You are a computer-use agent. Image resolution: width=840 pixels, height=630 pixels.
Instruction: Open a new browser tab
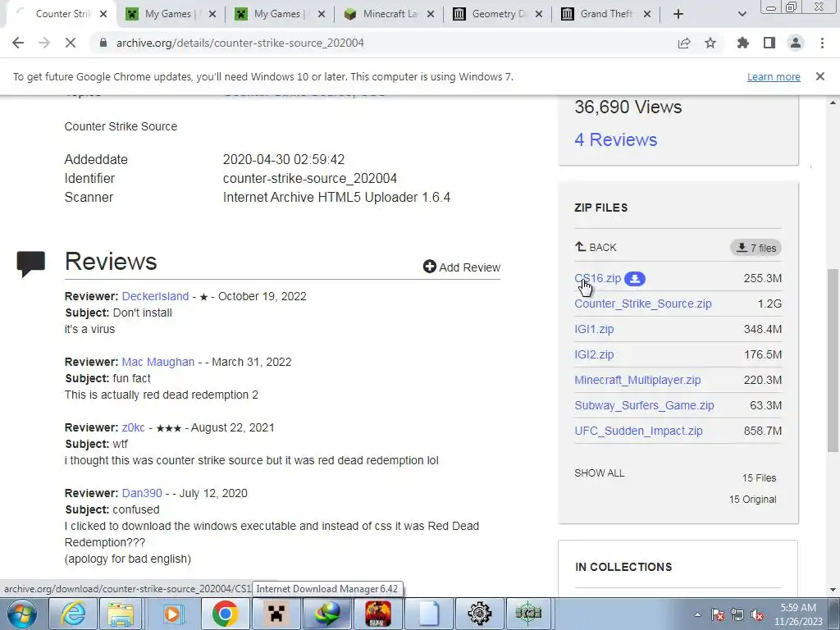(678, 14)
